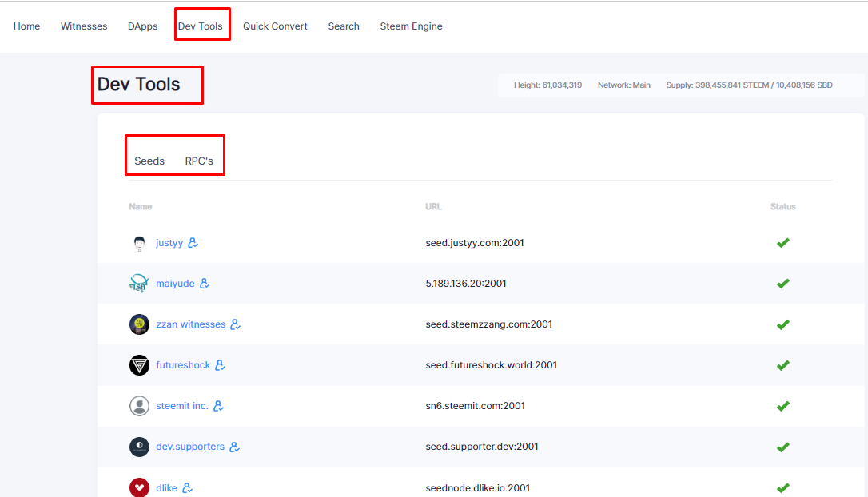Click user icon next to futureshock
The height and width of the screenshot is (497, 868).
click(220, 365)
